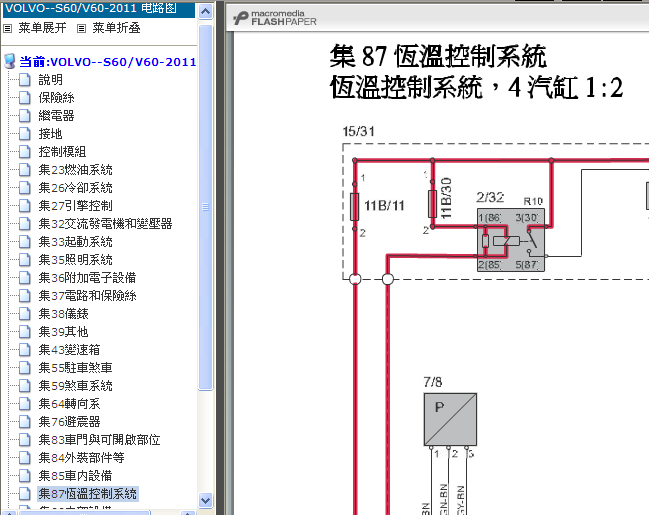
Task: Click the 菜单展开 expand-menu icon
Action: coord(7,29)
